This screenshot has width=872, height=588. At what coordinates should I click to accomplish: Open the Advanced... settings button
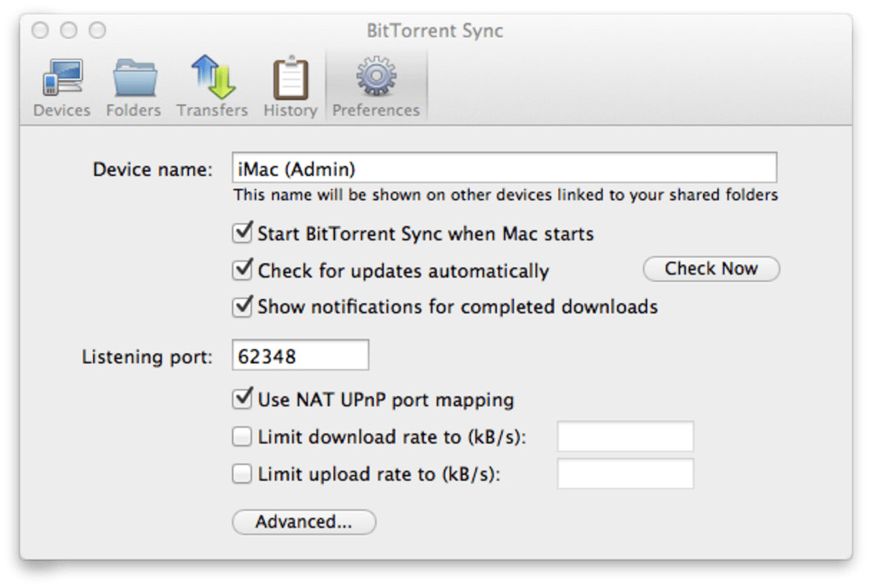[303, 522]
